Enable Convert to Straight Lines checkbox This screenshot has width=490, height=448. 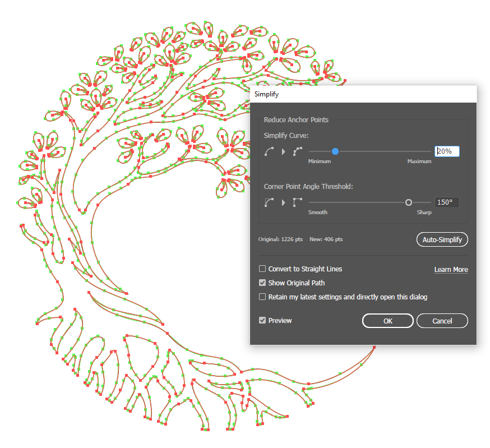tap(262, 269)
